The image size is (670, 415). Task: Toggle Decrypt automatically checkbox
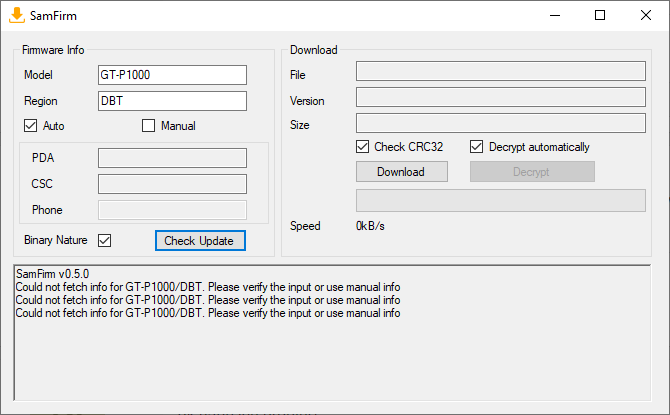476,147
